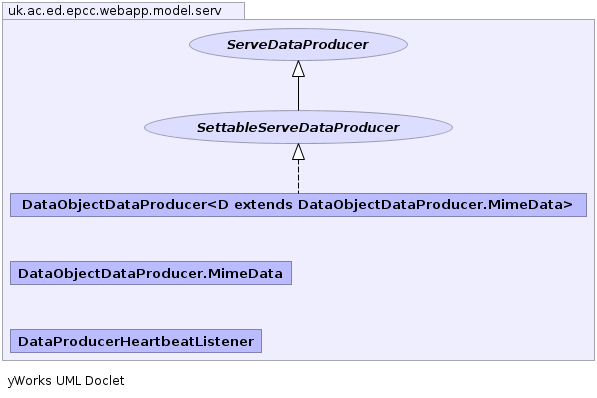Select the SettableServeDataProducer interface ellipse
The height and width of the screenshot is (398, 597).
[298, 127]
